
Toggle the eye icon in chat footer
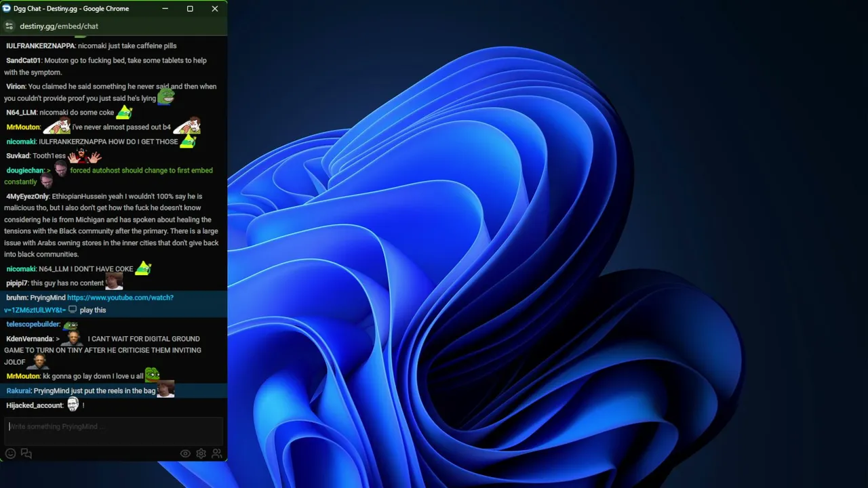185,453
